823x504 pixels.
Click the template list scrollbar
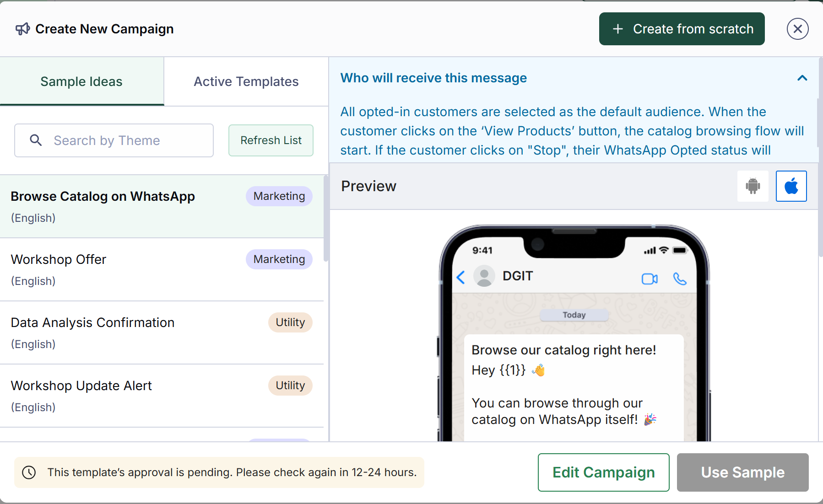coord(326,218)
